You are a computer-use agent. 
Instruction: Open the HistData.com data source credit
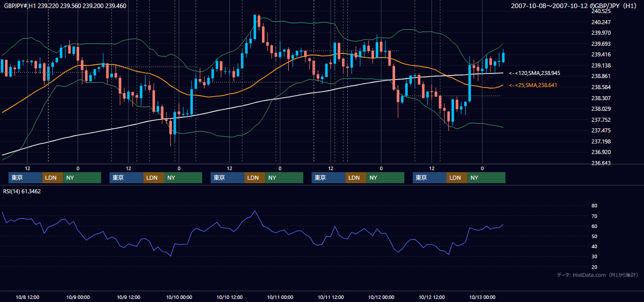coord(598,275)
